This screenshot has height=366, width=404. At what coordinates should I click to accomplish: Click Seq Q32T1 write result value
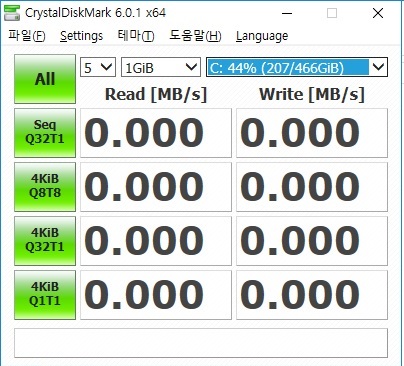point(312,133)
